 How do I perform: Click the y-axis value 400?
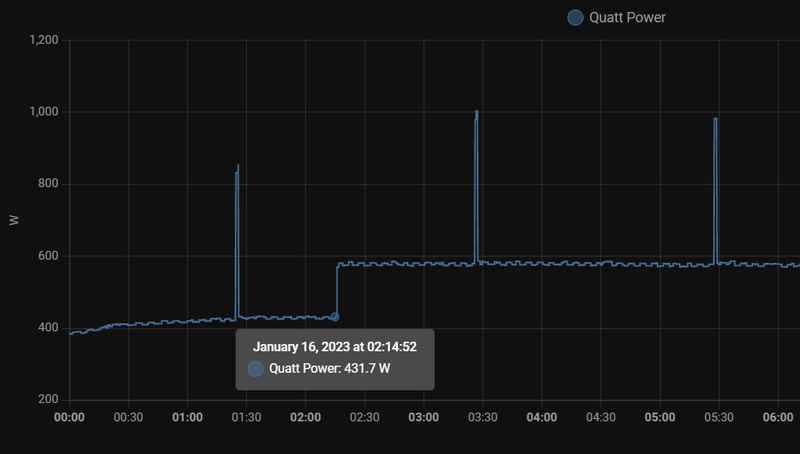point(48,328)
